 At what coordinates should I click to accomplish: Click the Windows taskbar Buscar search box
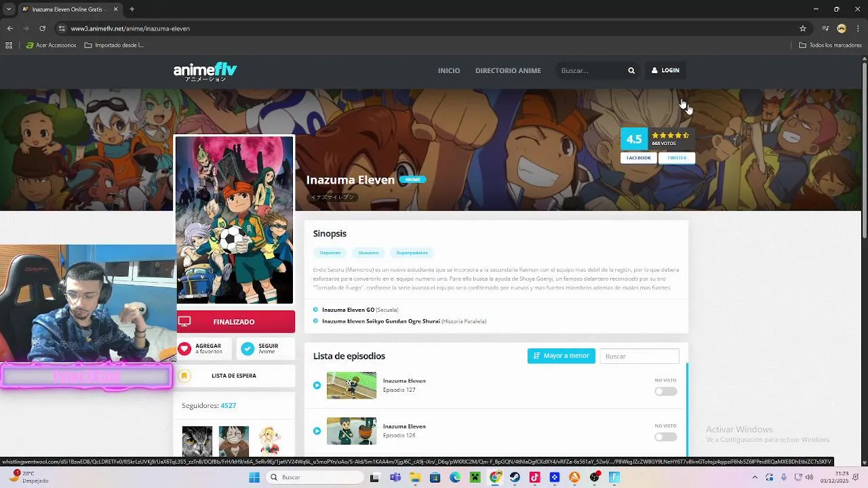point(314,477)
